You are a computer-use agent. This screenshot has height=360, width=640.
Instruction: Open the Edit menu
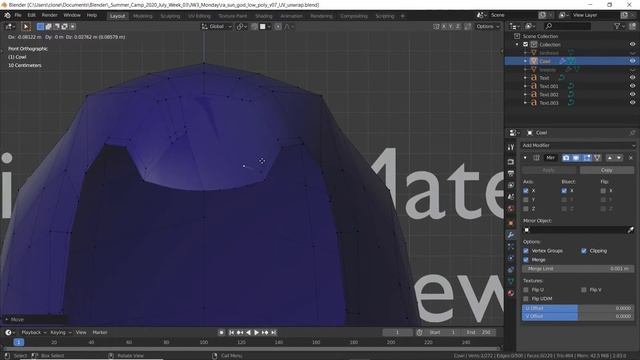tap(31, 15)
